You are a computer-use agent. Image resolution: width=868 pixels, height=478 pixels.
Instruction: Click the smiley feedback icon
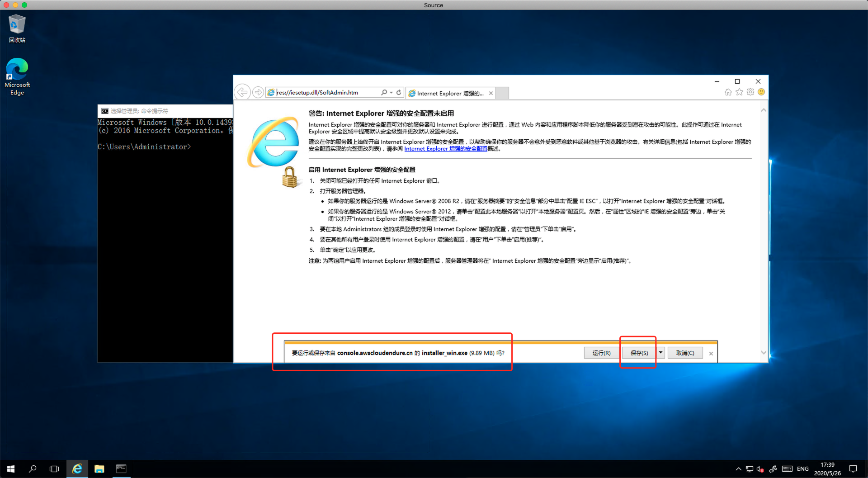(x=761, y=92)
